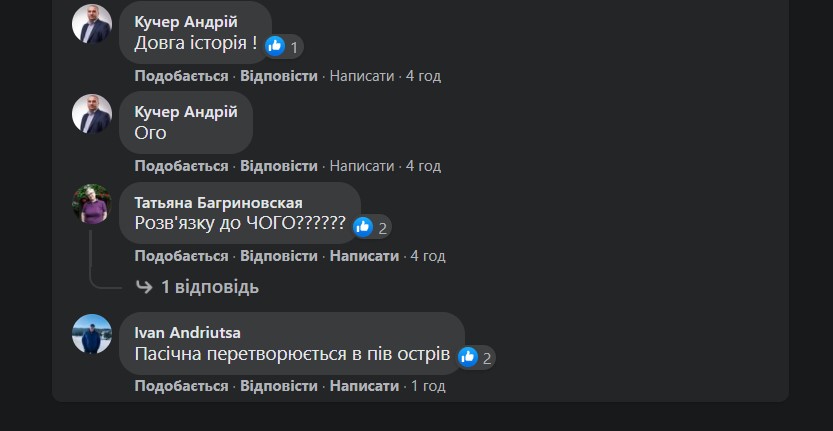833x431 pixels.
Task: Click the "1 год" timestamp on Ivan's comment
Action: pyautogui.click(x=428, y=386)
